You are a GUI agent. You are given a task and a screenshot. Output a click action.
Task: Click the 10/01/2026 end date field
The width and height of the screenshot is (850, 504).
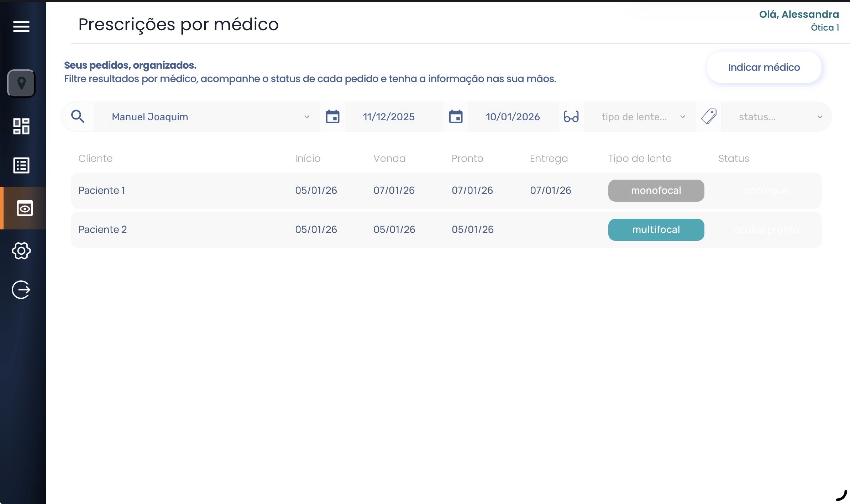(x=513, y=117)
